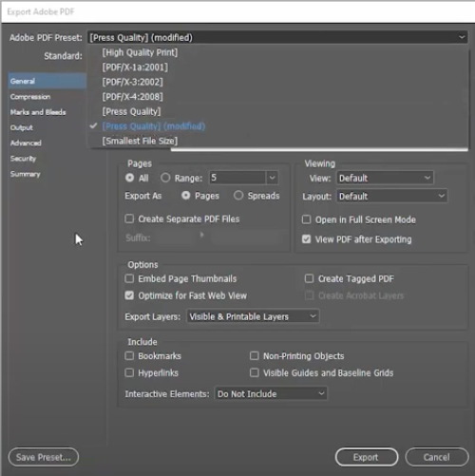Open the Interactive Elements dropdown
Screen dimensions: 475x476
click(x=271, y=393)
